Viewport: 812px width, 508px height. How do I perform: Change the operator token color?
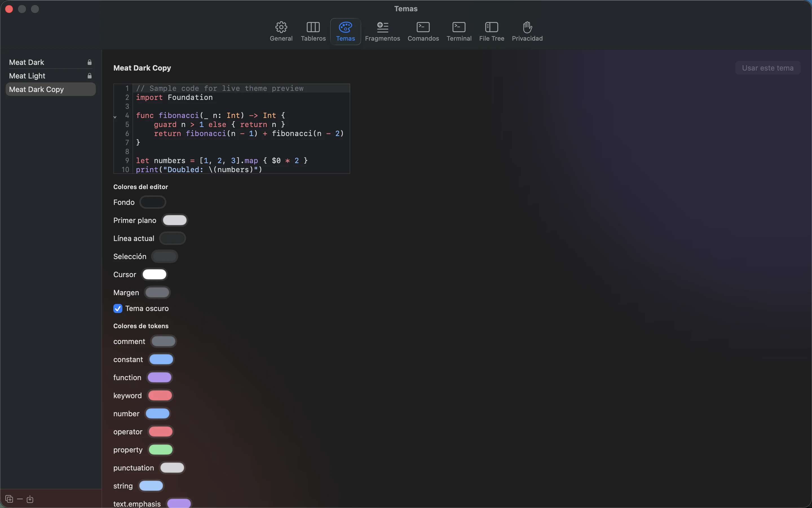(x=161, y=432)
